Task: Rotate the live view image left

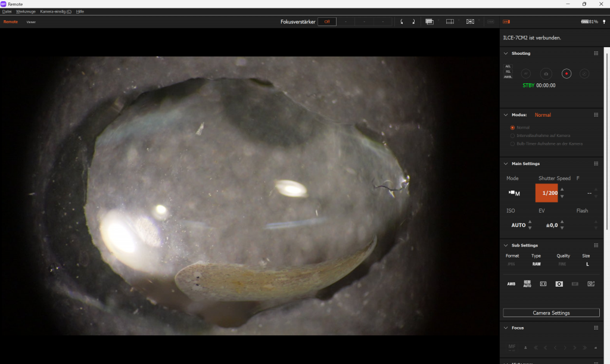Action: point(402,21)
